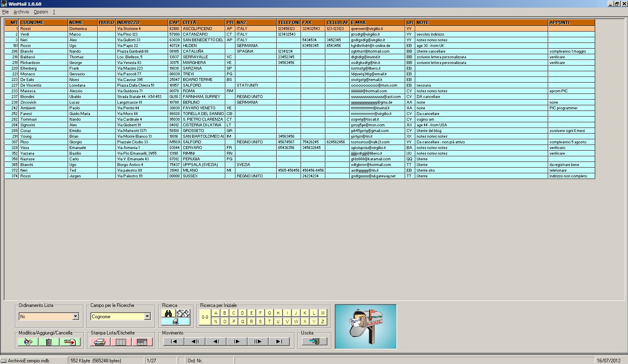This screenshot has width=628, height=364.
Task: Filter contacts by initial letter R
Action: pyautogui.click(x=252, y=321)
